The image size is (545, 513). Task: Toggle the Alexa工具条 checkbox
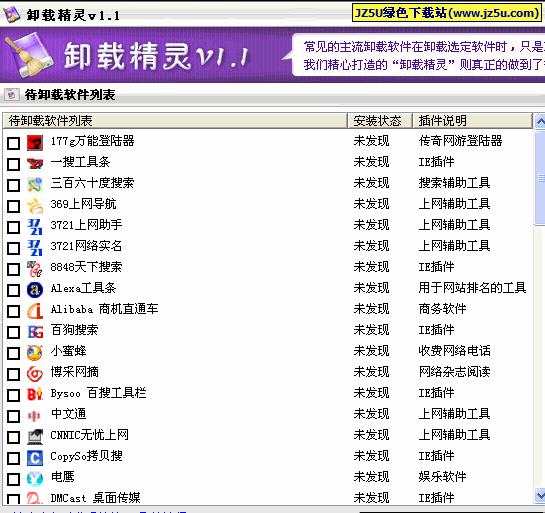point(14,290)
